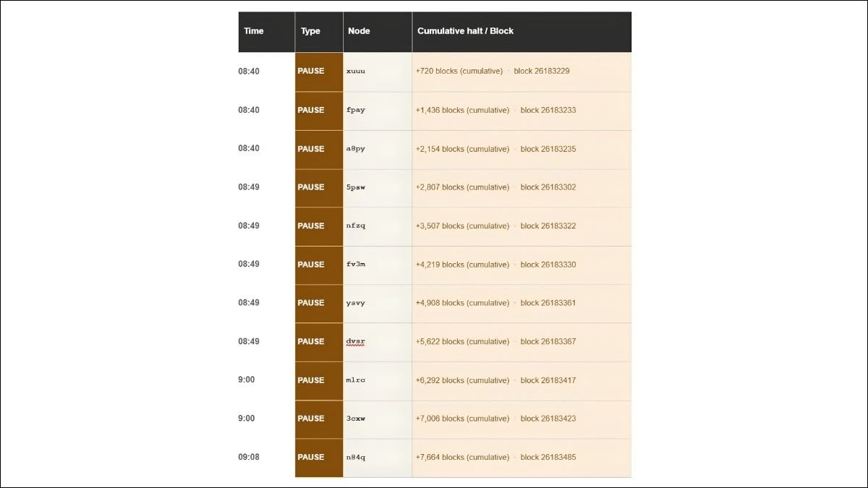Image resolution: width=868 pixels, height=488 pixels.
Task: Click "+7,664 blocks (cumulative)" text
Action: coord(462,458)
